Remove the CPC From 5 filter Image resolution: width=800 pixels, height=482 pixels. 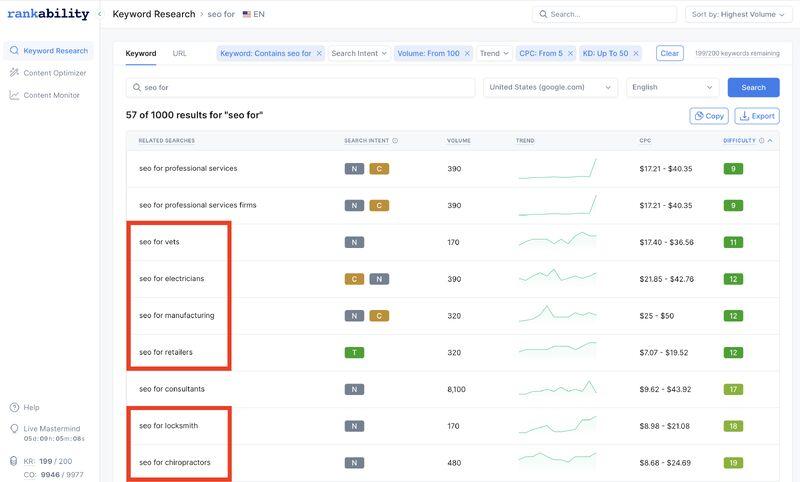(x=570, y=53)
